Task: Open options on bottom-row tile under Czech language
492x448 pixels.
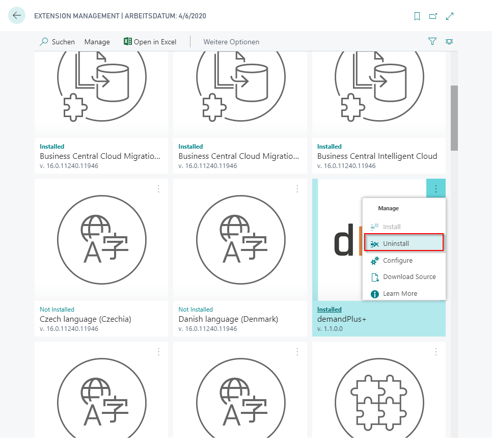Action: tap(158, 352)
